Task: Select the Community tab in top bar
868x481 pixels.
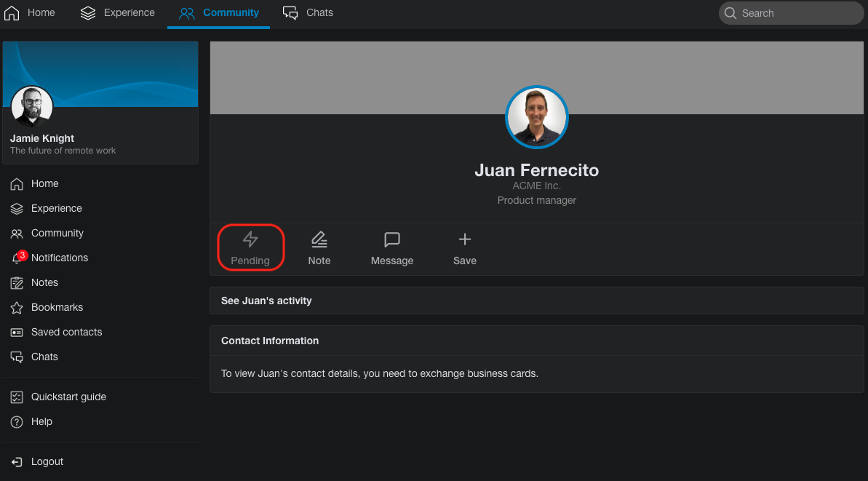Action: coord(219,12)
